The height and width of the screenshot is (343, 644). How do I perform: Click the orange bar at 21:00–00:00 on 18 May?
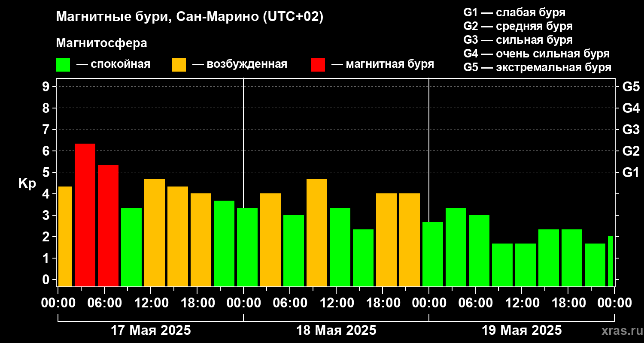tap(410, 240)
